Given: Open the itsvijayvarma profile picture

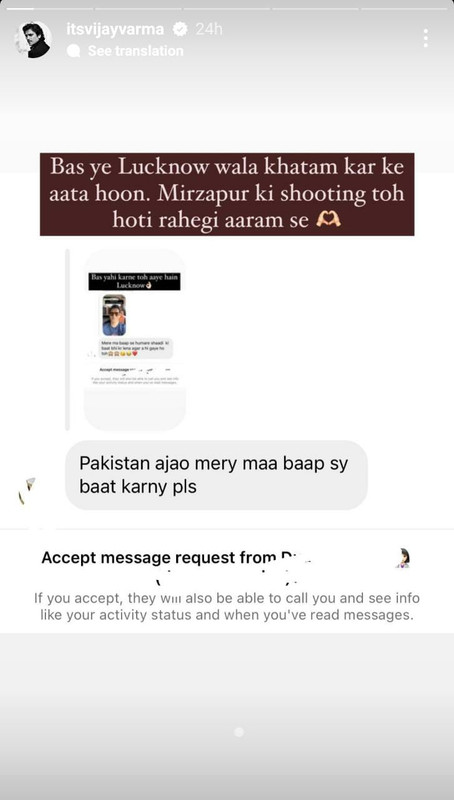Looking at the screenshot, I should click(34, 40).
